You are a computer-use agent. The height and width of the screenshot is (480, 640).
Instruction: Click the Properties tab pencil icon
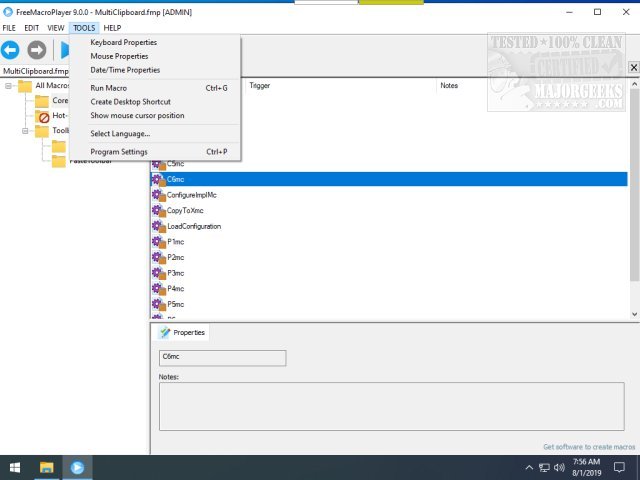pos(165,333)
